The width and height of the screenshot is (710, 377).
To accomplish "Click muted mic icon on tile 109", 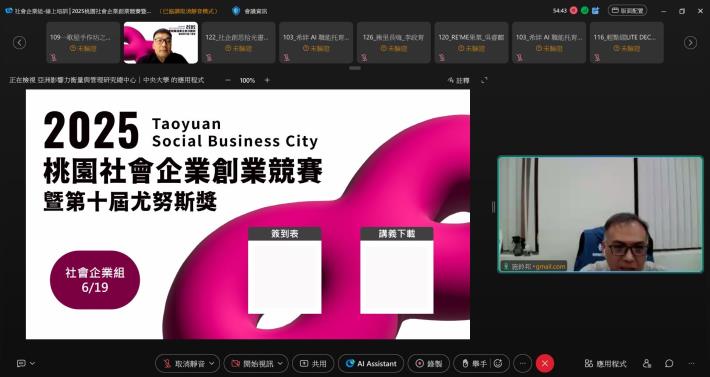I will point(53,57).
